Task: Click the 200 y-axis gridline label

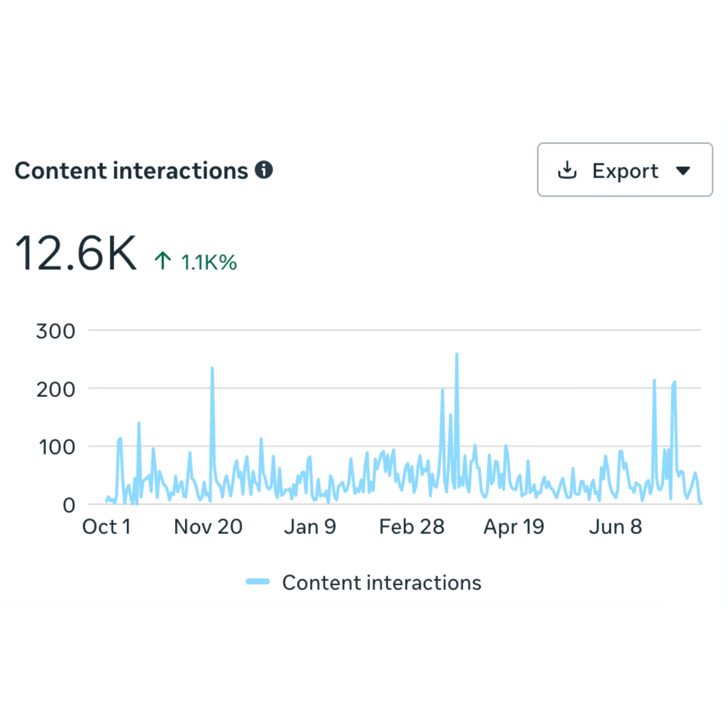Action: (x=55, y=389)
